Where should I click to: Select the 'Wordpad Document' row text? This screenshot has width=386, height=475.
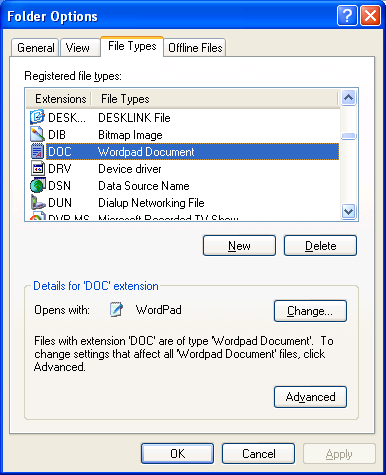[146, 152]
